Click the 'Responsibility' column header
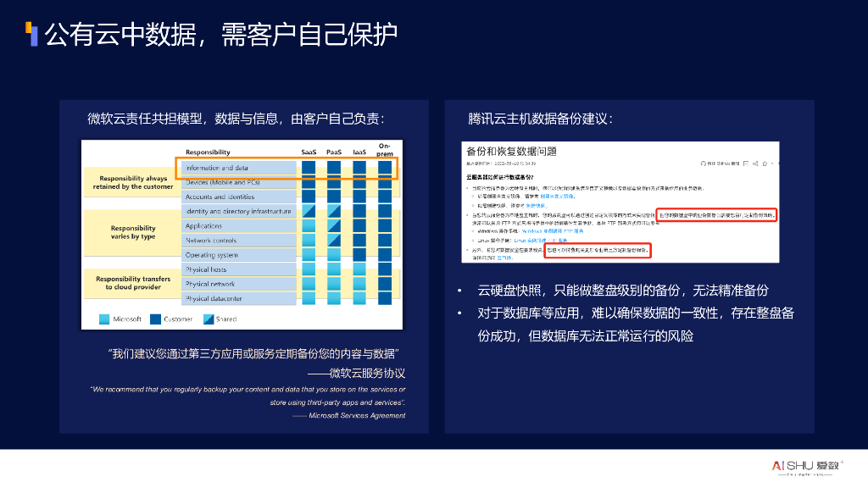The width and height of the screenshot is (868, 488). 208,152
